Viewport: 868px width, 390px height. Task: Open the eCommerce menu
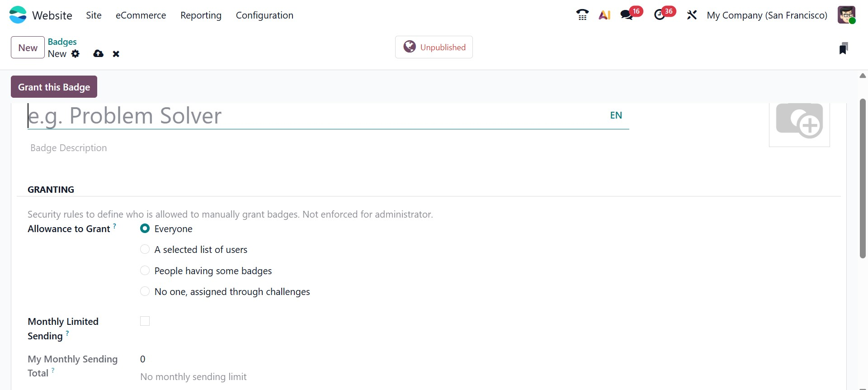[x=141, y=15]
